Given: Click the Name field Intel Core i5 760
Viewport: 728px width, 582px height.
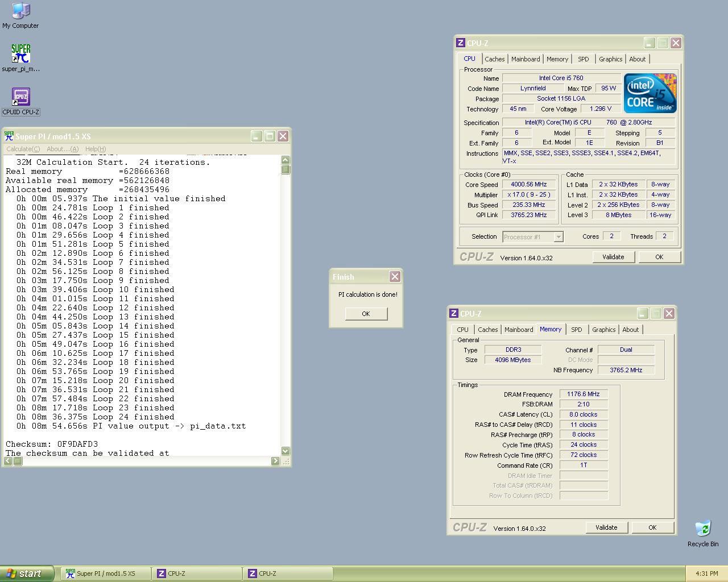Looking at the screenshot, I should 561,78.
